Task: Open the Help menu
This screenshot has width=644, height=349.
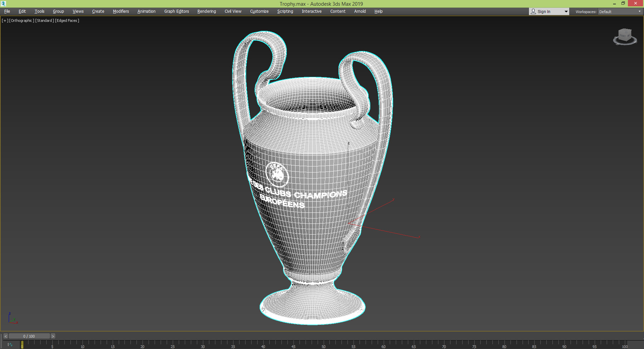Action: coord(379,11)
